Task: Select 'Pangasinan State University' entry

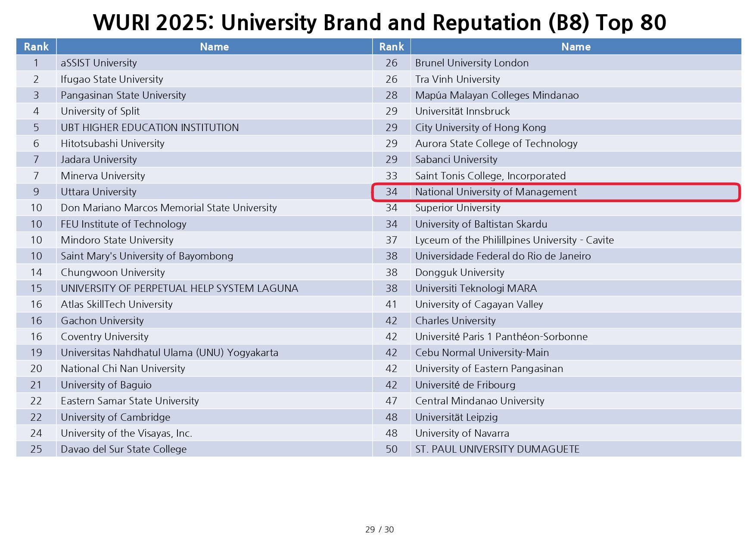Action: click(x=123, y=95)
